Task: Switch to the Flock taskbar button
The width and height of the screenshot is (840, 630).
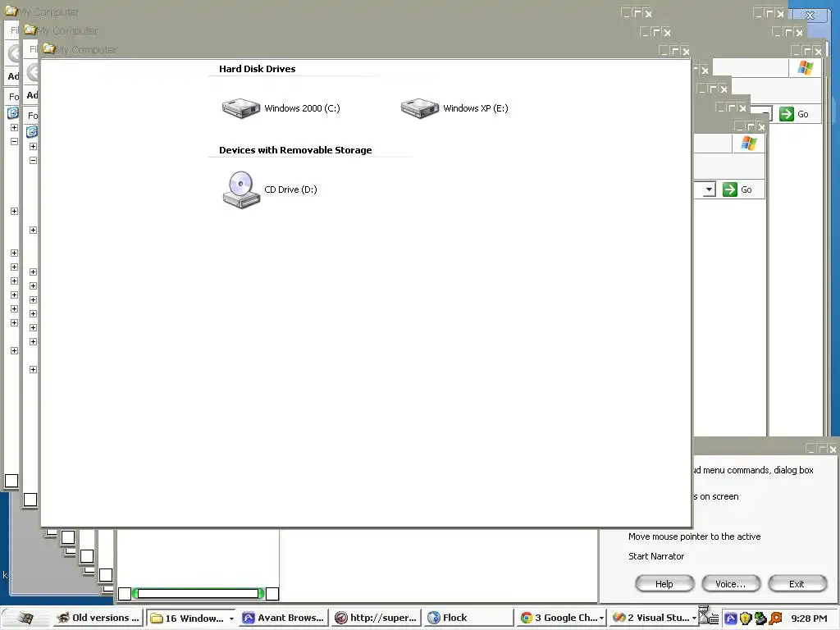Action: click(x=468, y=618)
